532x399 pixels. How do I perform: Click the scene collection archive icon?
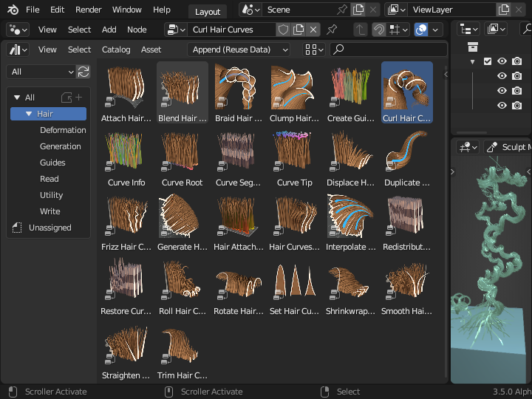pyautogui.click(x=473, y=47)
